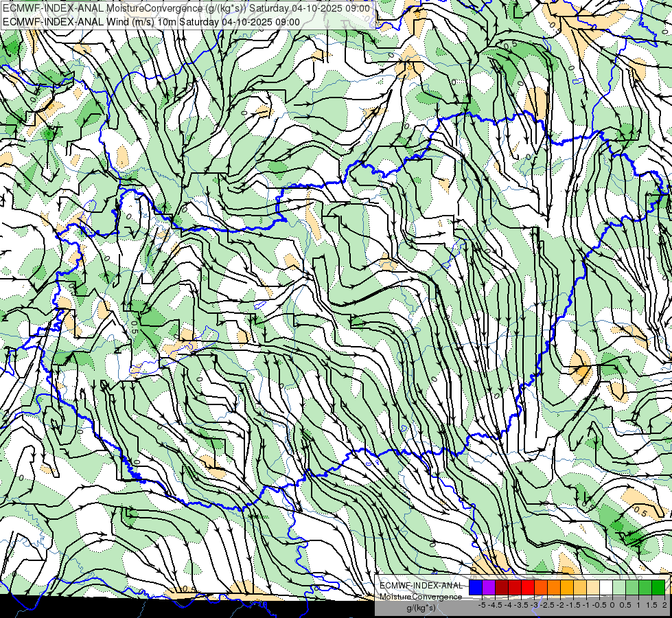Screen dimensions: 672x618
Task: Click the '-0.5' legend tick label
Action: (x=599, y=605)
